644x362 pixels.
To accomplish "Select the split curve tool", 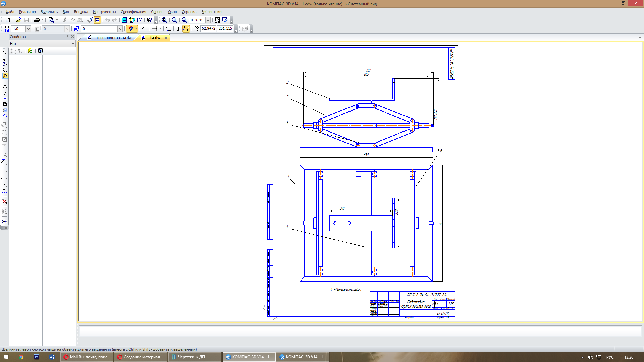I will (x=4, y=184).
